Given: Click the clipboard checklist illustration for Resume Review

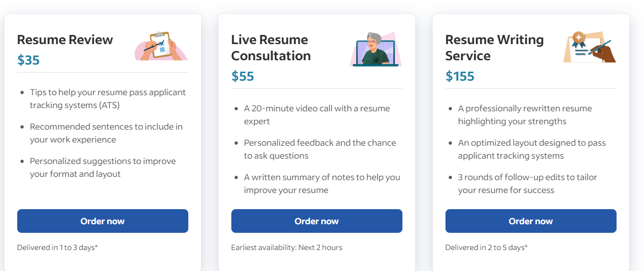Looking at the screenshot, I should [161, 46].
